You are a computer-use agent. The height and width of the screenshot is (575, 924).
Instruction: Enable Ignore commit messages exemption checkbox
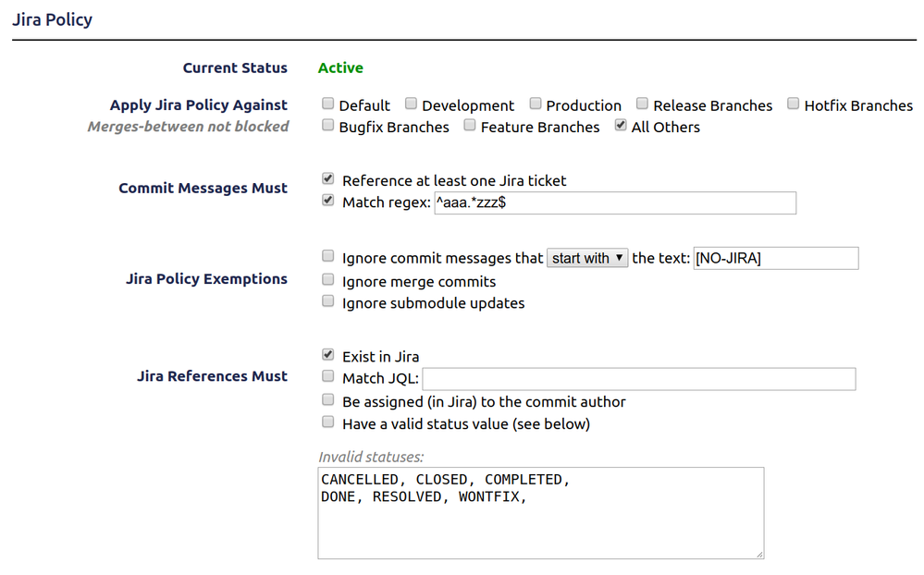tap(327, 256)
